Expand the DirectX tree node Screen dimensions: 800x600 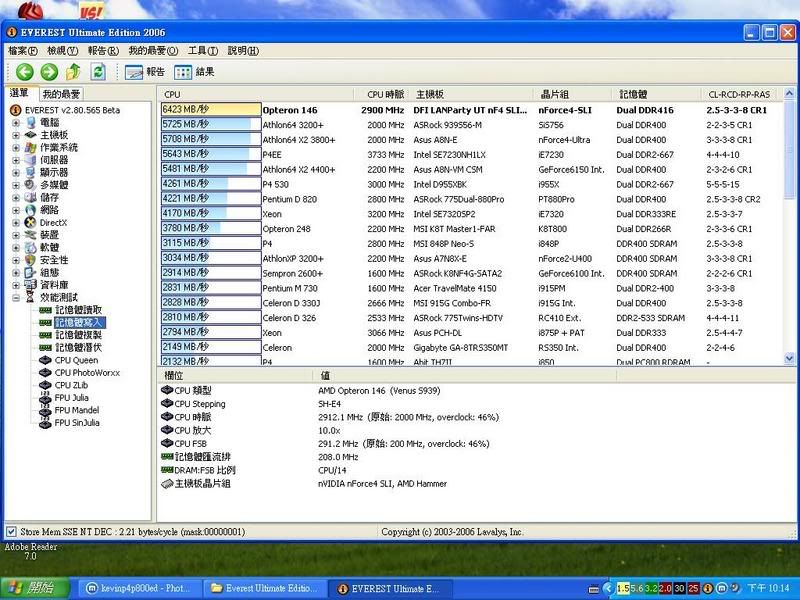coord(17,222)
